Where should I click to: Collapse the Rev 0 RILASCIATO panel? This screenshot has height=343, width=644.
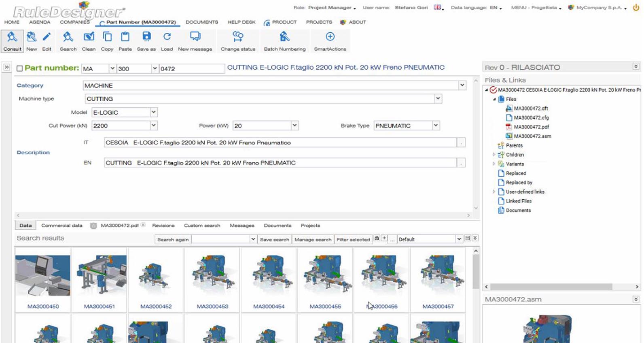[x=636, y=66]
